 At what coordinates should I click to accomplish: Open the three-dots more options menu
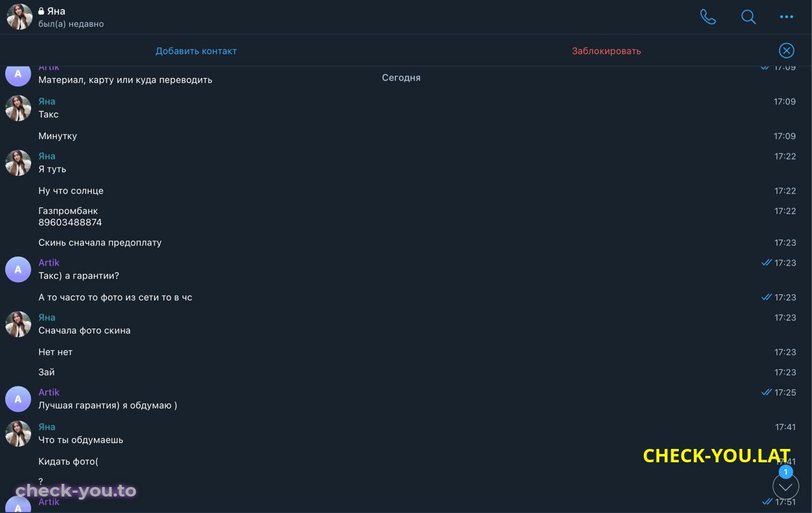(787, 17)
